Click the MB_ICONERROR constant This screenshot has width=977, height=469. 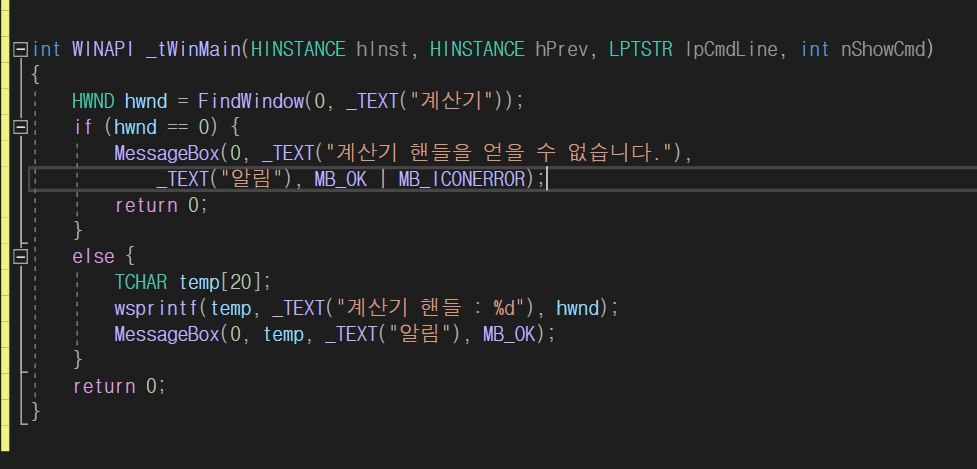coord(461,179)
